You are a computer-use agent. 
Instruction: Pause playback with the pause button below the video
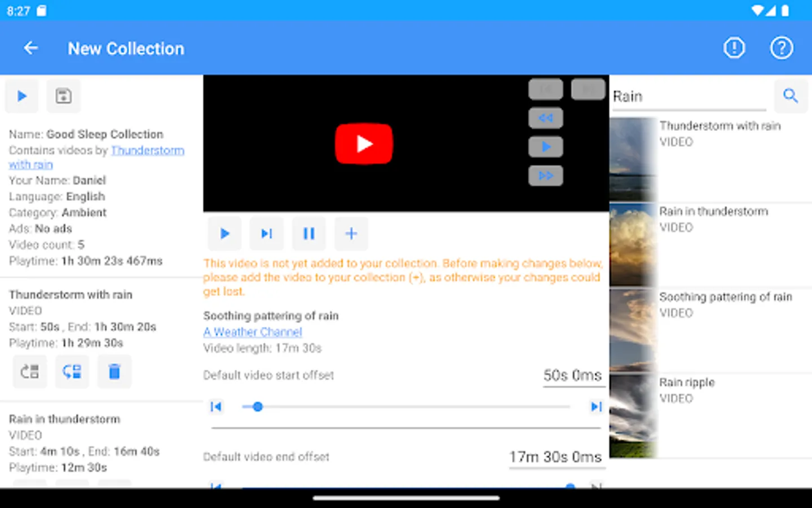click(x=309, y=234)
